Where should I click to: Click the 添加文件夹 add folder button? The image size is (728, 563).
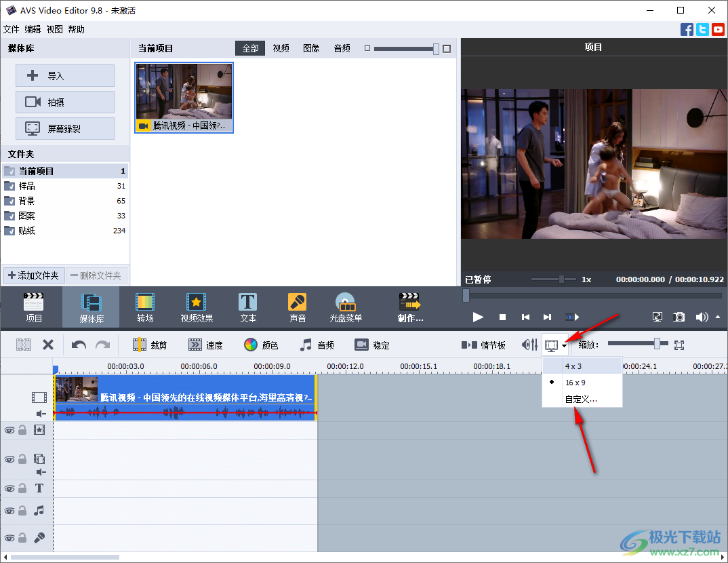[x=34, y=275]
